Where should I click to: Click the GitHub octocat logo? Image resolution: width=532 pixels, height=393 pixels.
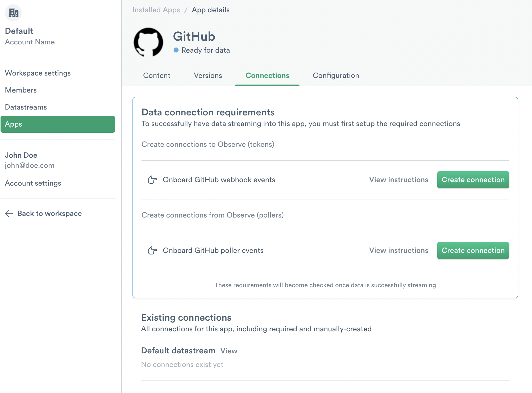tap(148, 43)
